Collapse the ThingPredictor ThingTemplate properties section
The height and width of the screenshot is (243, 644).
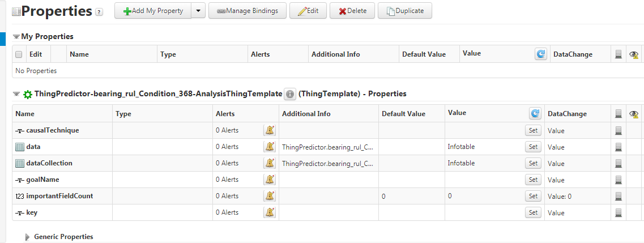(x=16, y=94)
